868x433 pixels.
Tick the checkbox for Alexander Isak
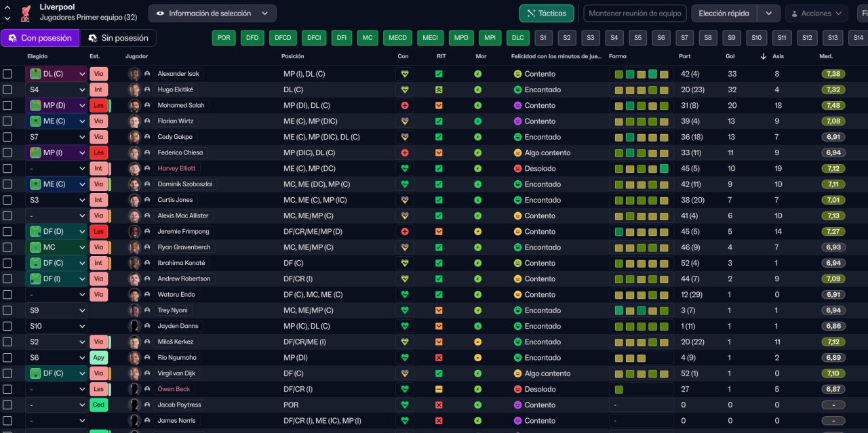[7, 74]
